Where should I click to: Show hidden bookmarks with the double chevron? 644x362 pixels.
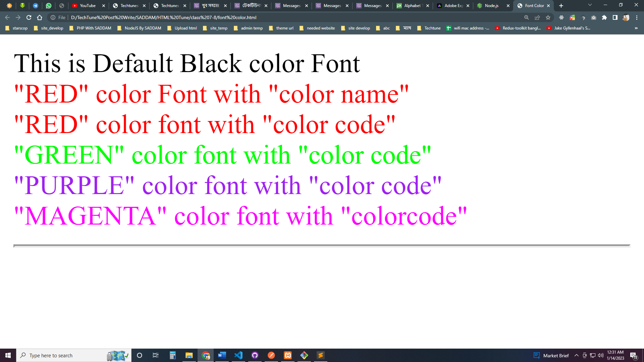(x=636, y=28)
